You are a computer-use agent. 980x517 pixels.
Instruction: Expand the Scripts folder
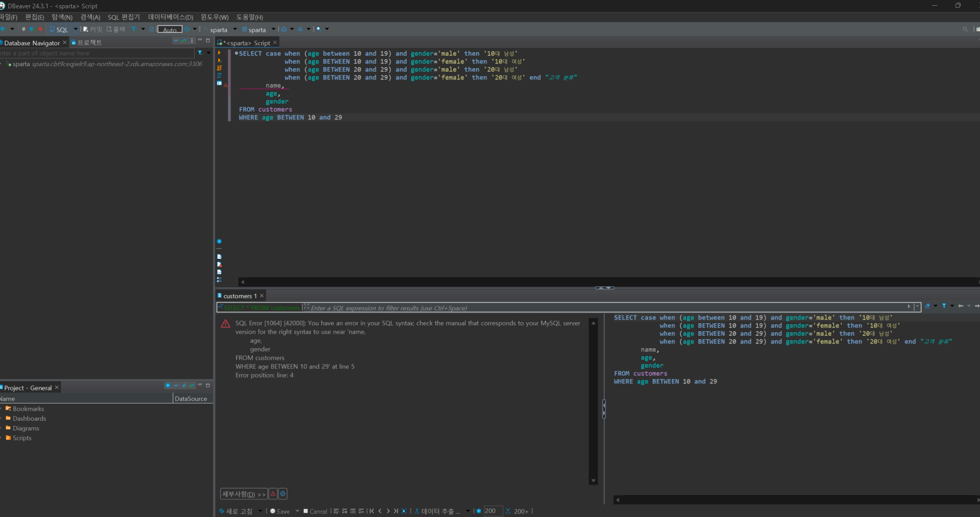click(x=2, y=438)
